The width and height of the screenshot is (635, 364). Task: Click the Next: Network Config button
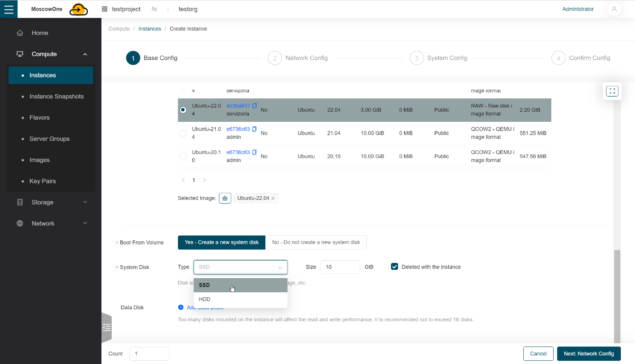click(589, 353)
